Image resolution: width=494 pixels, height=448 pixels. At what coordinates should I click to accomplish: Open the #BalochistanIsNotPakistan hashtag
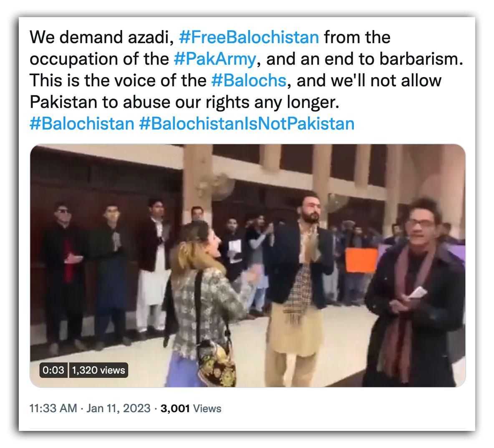click(247, 123)
